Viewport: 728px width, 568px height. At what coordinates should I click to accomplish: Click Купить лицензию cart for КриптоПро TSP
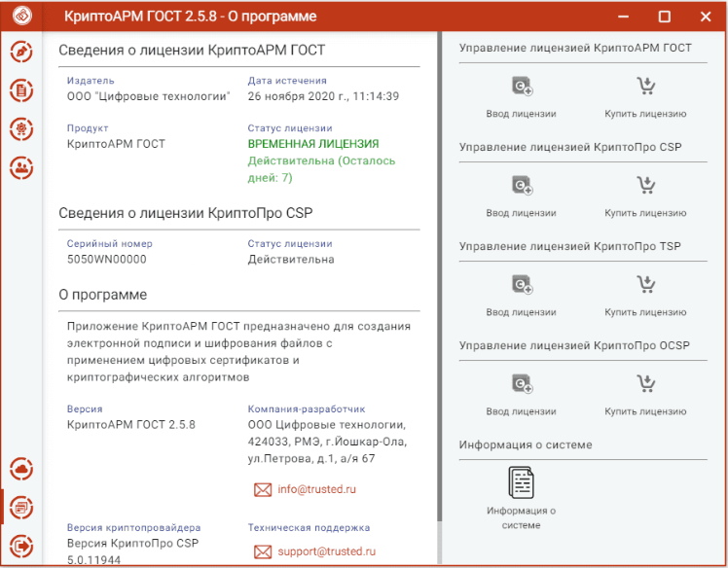point(646,284)
